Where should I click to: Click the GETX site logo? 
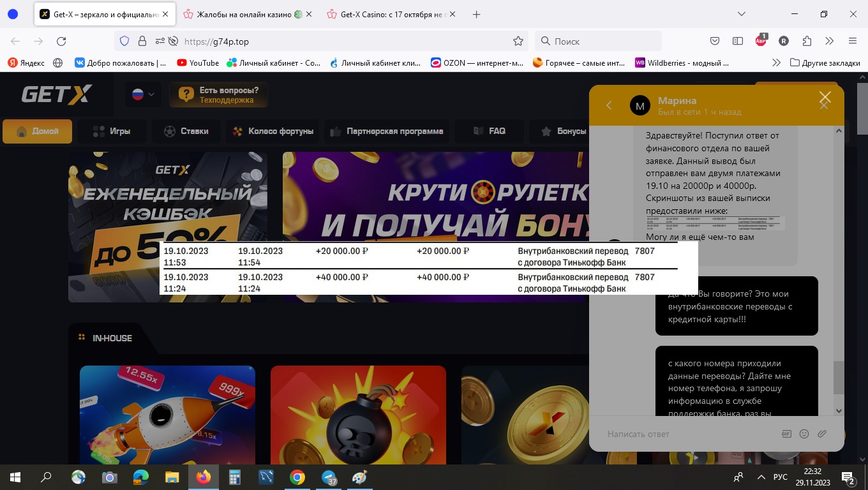[57, 94]
